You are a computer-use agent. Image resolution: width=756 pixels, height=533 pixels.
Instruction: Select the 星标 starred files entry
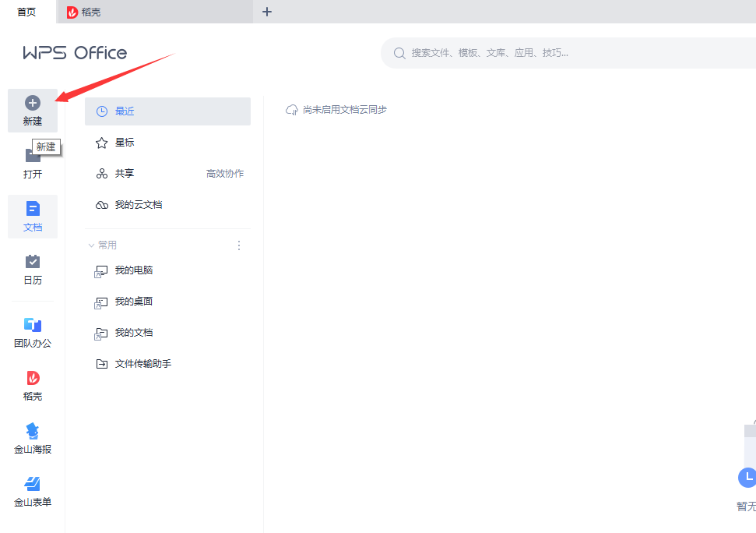[x=125, y=142]
